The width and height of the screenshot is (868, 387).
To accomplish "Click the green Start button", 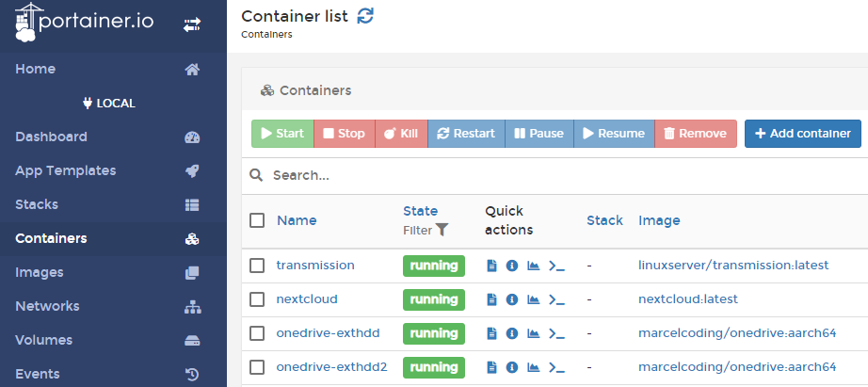I will (282, 134).
